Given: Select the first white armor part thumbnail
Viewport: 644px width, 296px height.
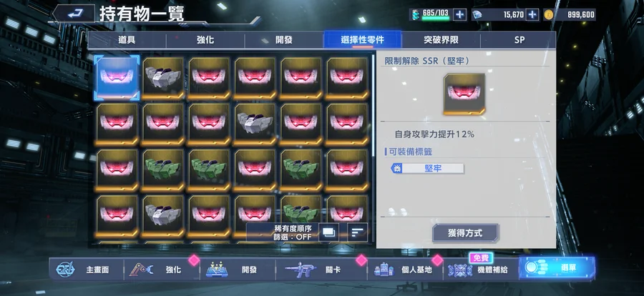Looking at the screenshot, I should pyautogui.click(x=163, y=78).
